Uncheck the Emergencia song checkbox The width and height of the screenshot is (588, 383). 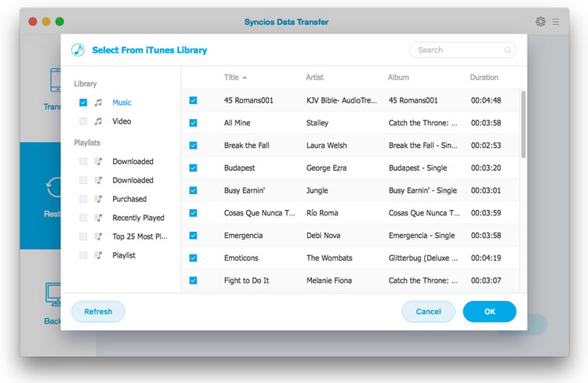[x=193, y=235]
